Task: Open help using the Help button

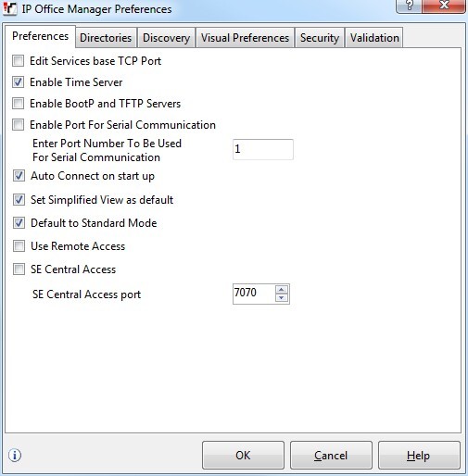Action: [x=419, y=456]
